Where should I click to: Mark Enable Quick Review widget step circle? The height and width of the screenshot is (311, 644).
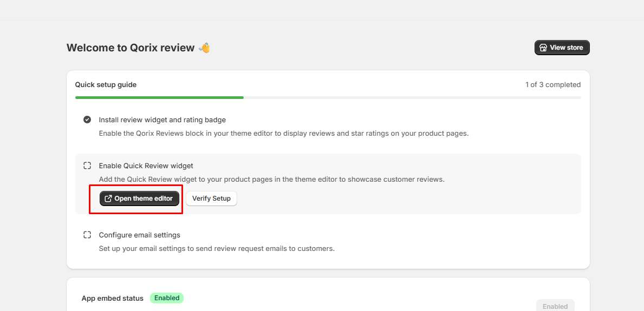(x=87, y=166)
